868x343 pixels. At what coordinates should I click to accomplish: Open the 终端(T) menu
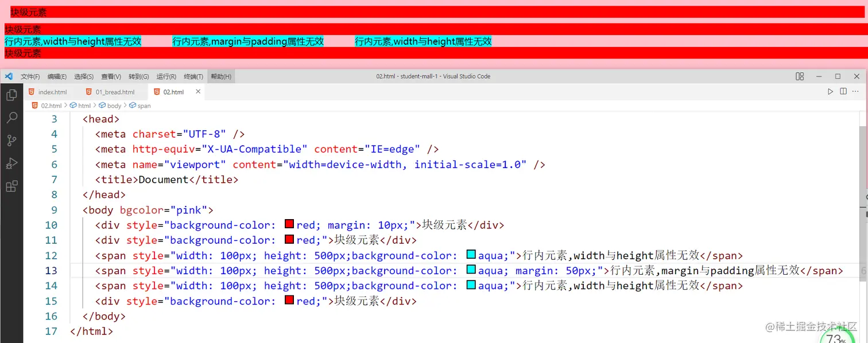click(193, 76)
